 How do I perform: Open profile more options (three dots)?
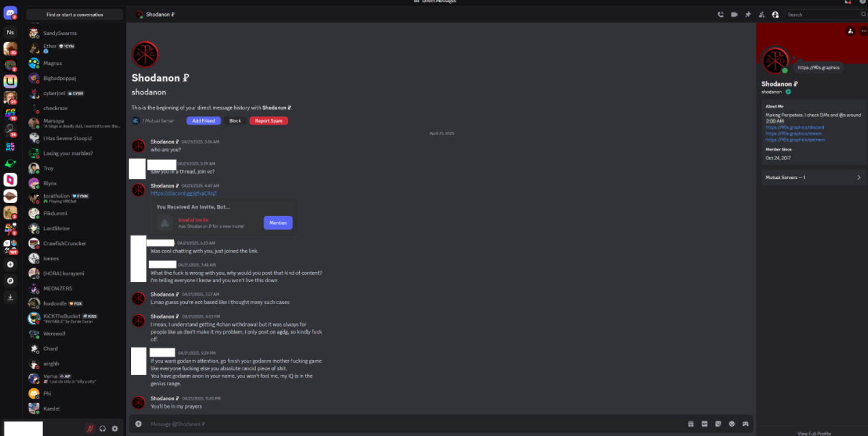[863, 31]
